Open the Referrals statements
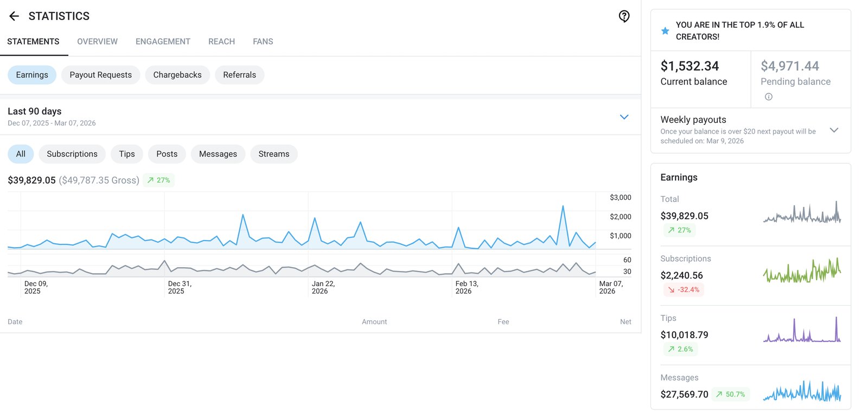The height and width of the screenshot is (411, 868). tap(239, 75)
